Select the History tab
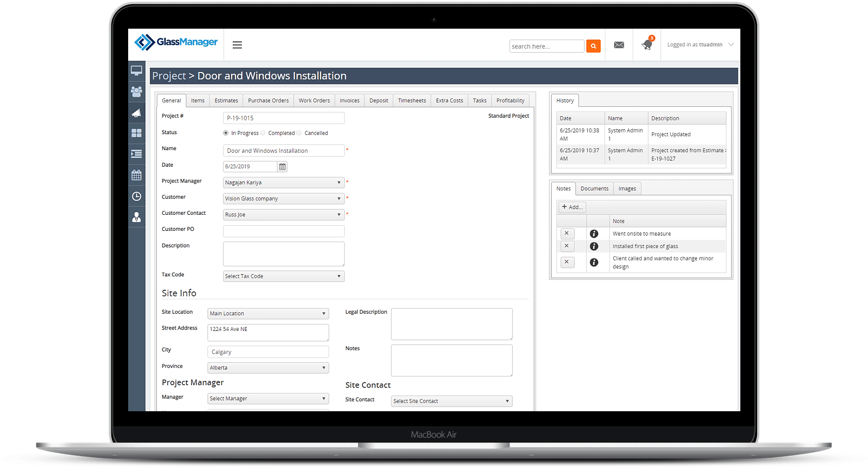 click(x=565, y=101)
